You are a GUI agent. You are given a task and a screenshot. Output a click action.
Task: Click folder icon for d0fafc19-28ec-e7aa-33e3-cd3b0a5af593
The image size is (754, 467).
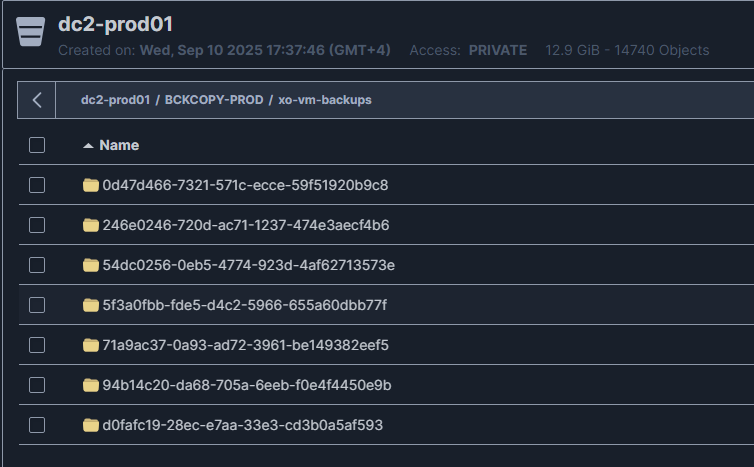(x=91, y=425)
